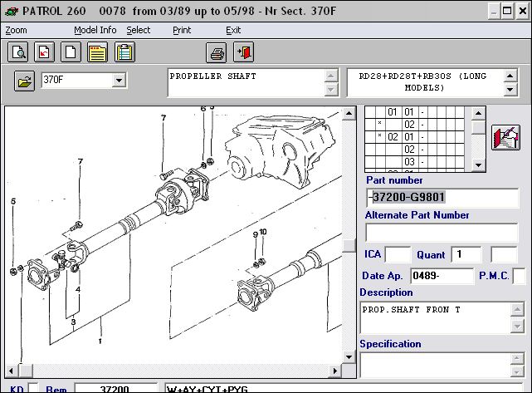532x393 pixels.
Task: Open the Zoom menu
Action: [x=16, y=30]
